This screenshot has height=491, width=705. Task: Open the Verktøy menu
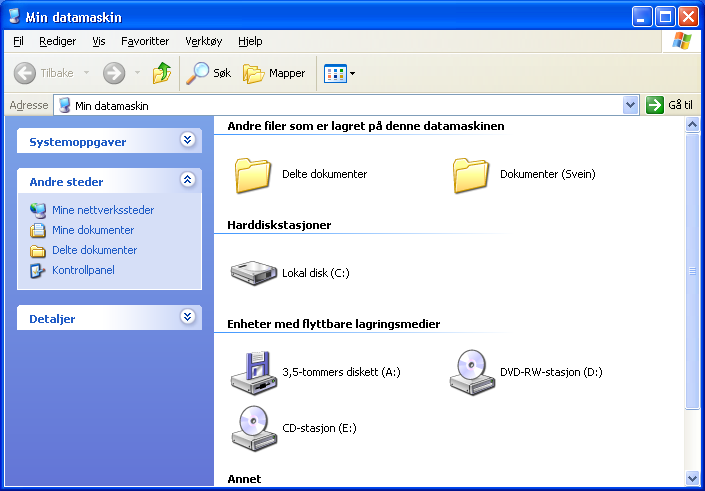pyautogui.click(x=204, y=41)
